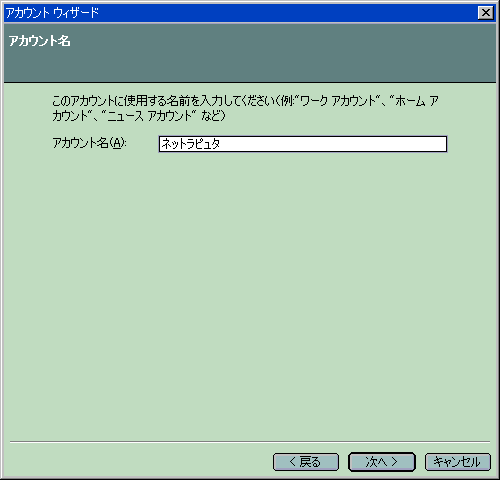Click the アカウント名(A): field label
Screen dimensions: 500x480
click(x=89, y=143)
